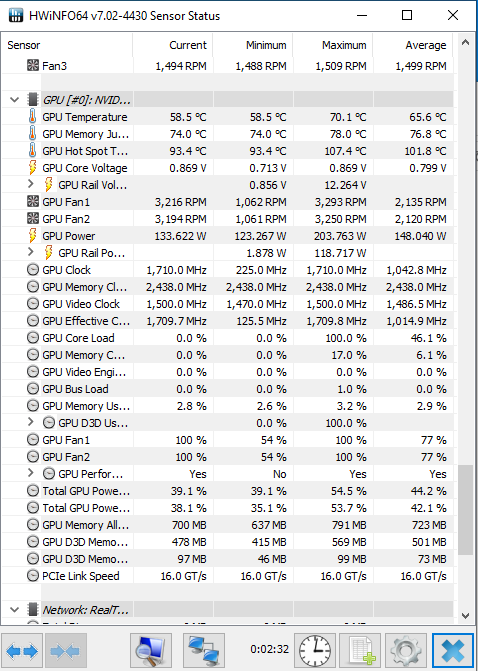Screen dimensions: 478x671
Task: Expand the GPU D3D Usage group
Action: (30, 422)
